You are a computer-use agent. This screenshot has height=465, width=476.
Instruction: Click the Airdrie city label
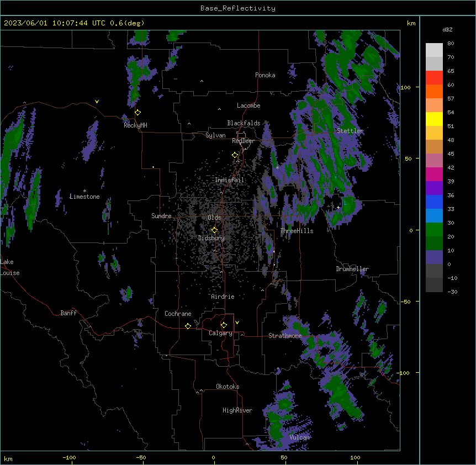click(223, 297)
